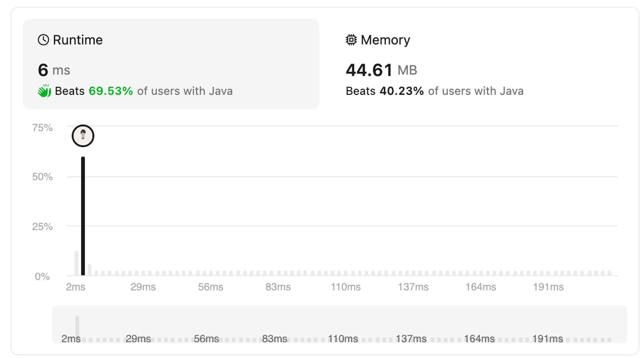Screen dimensions: 644x358
Task: Click the light gray bar left of black bar
Action: pyautogui.click(x=76, y=263)
